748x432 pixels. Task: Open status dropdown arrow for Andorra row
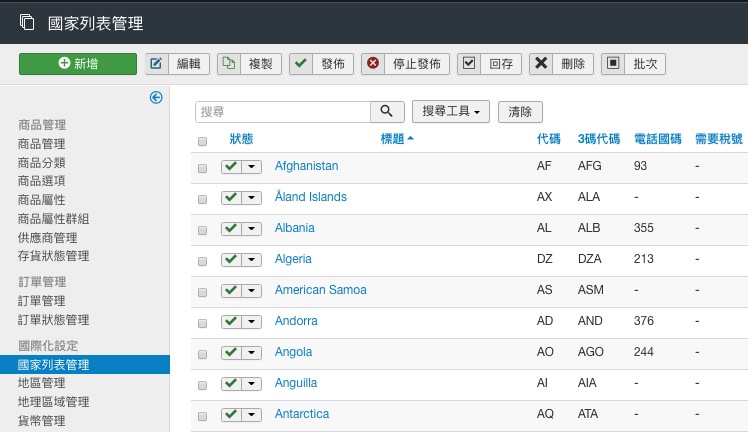pyautogui.click(x=252, y=322)
